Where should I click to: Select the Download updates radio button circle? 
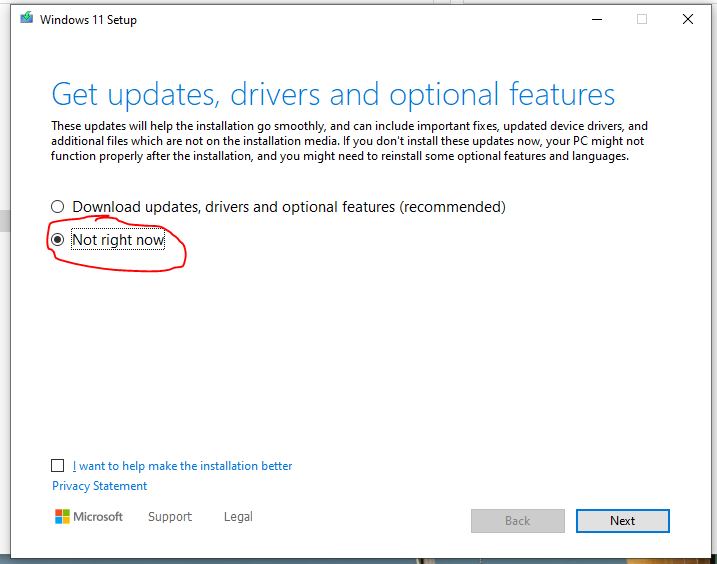[58, 207]
